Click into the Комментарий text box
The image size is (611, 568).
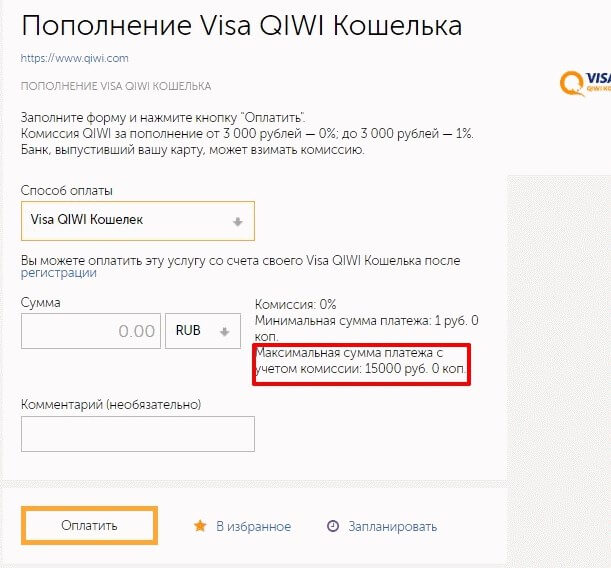click(x=138, y=434)
